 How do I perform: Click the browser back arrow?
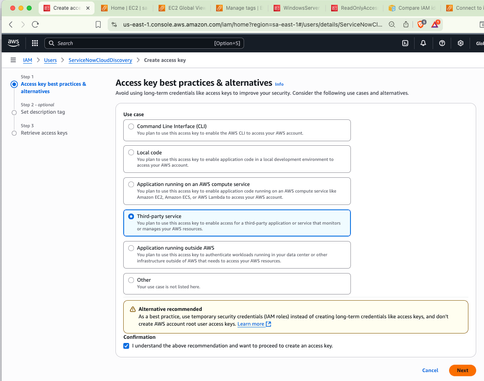tap(11, 24)
